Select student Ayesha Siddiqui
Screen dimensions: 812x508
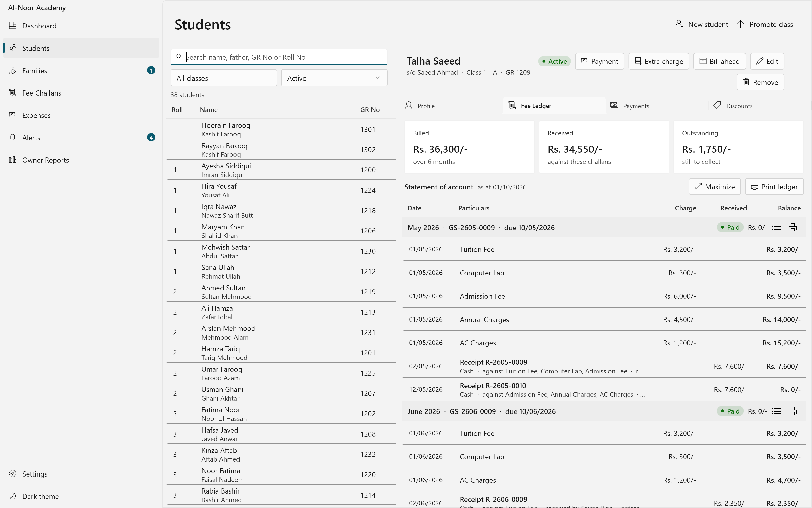pos(281,170)
